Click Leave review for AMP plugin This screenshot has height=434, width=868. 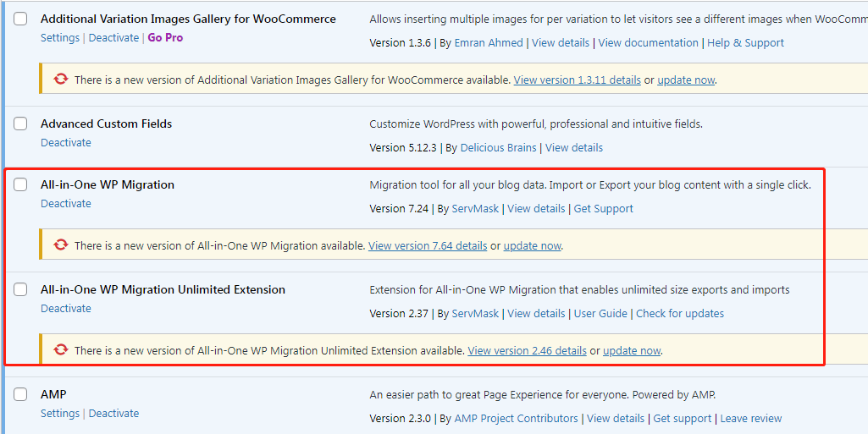pyautogui.click(x=750, y=418)
